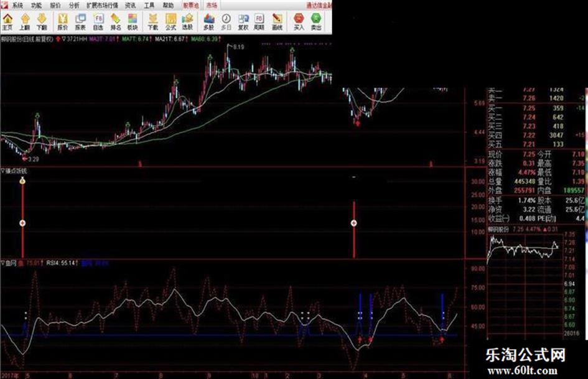Image resolution: width=588 pixels, height=379 pixels.
Task: Click 涨幅 value 4.47%
Action: 527,172
